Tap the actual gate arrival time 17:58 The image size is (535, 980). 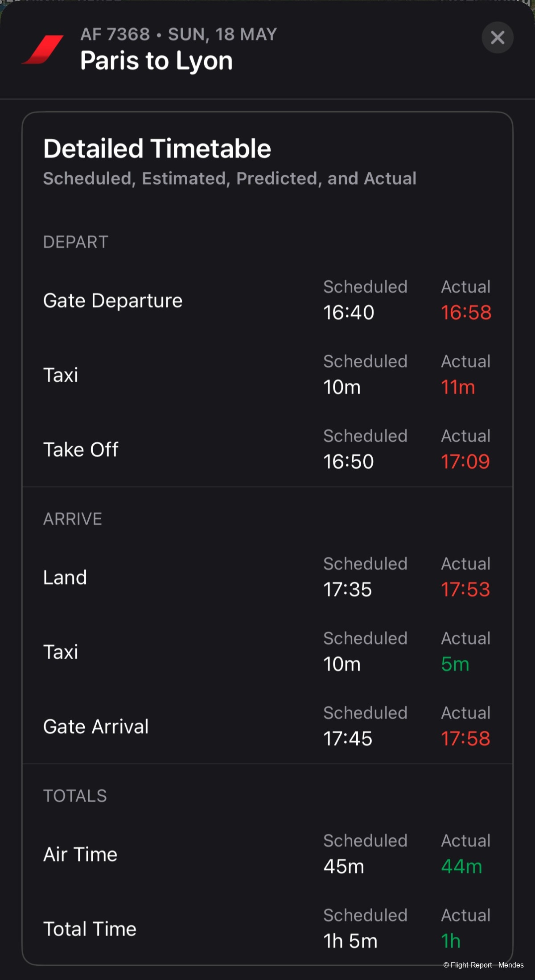coord(465,738)
